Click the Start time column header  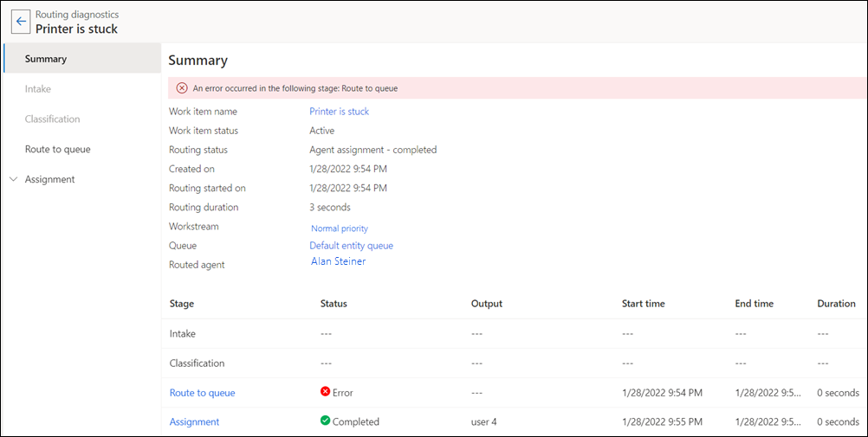point(644,304)
